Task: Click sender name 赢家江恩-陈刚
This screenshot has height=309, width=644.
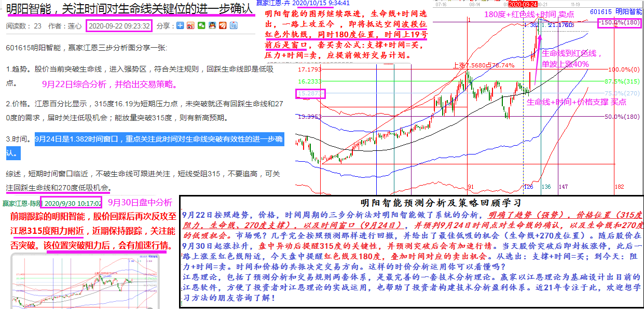Action: (x=21, y=203)
